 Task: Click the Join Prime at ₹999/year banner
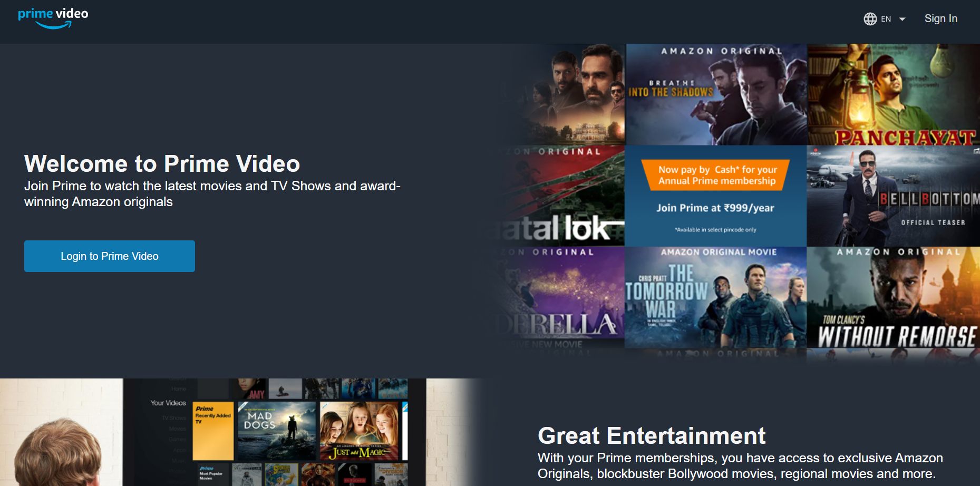click(715, 196)
